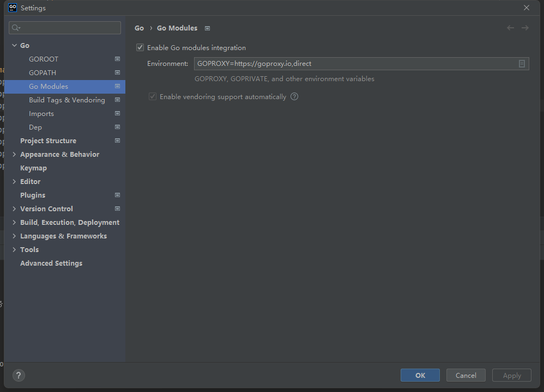Expand Appearance & Behavior section
The width and height of the screenshot is (544, 392).
click(x=14, y=154)
